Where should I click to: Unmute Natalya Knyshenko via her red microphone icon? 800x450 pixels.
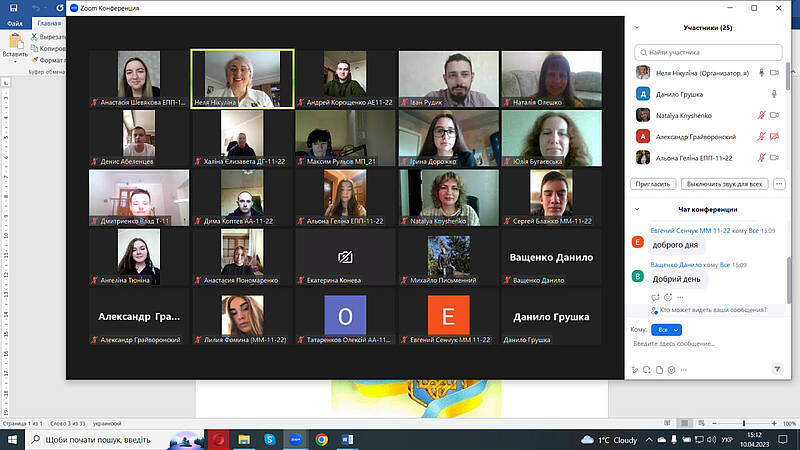761,115
